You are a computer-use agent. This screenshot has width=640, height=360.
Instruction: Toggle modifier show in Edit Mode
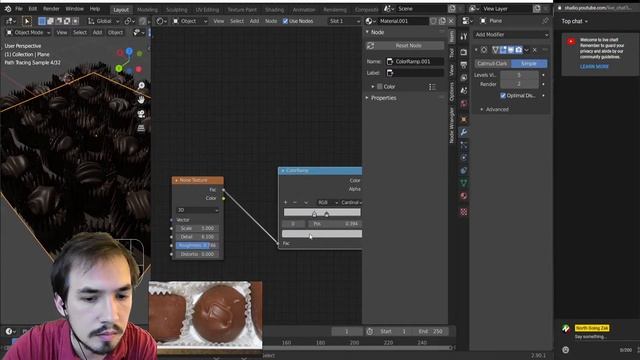tap(503, 50)
